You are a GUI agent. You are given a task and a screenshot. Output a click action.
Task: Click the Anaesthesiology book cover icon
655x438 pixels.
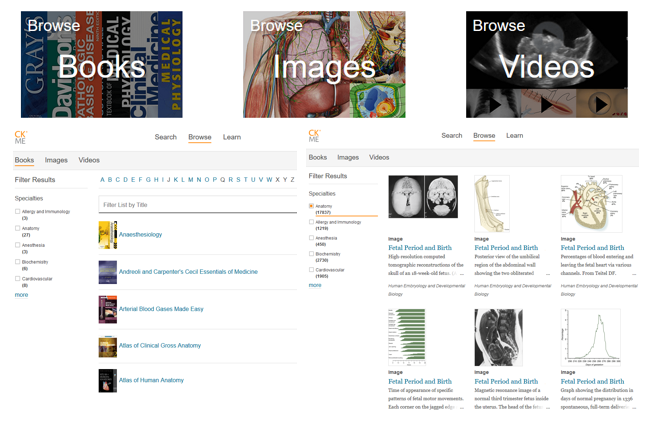tap(107, 235)
